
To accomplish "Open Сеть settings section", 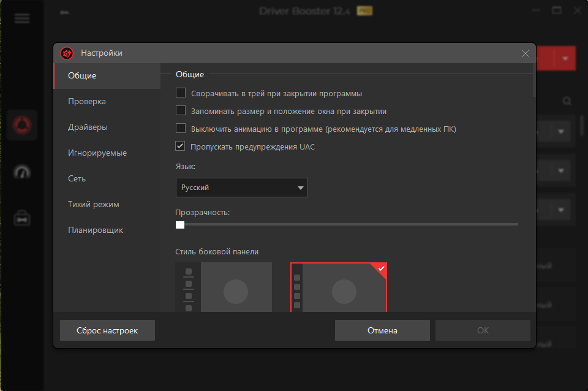I will click(x=107, y=178).
